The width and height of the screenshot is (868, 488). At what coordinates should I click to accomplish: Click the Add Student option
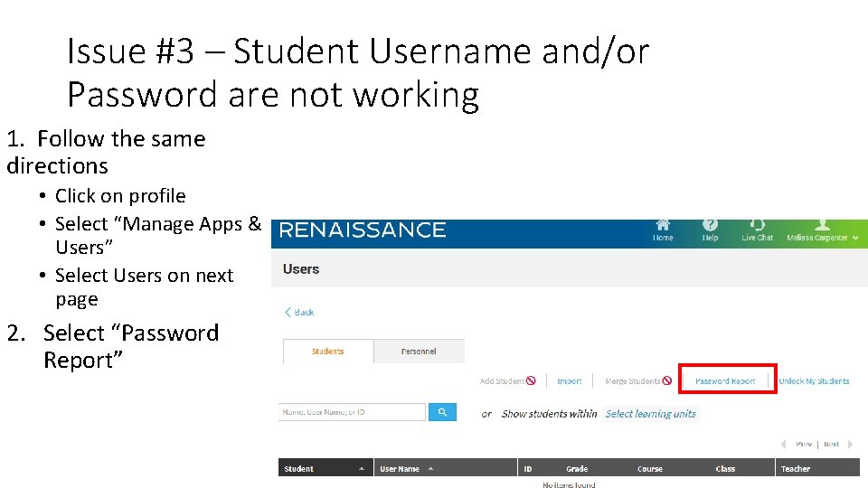tap(507, 381)
